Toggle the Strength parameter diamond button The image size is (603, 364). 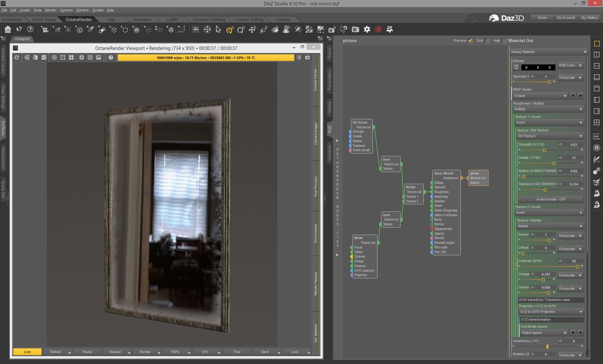560,145
